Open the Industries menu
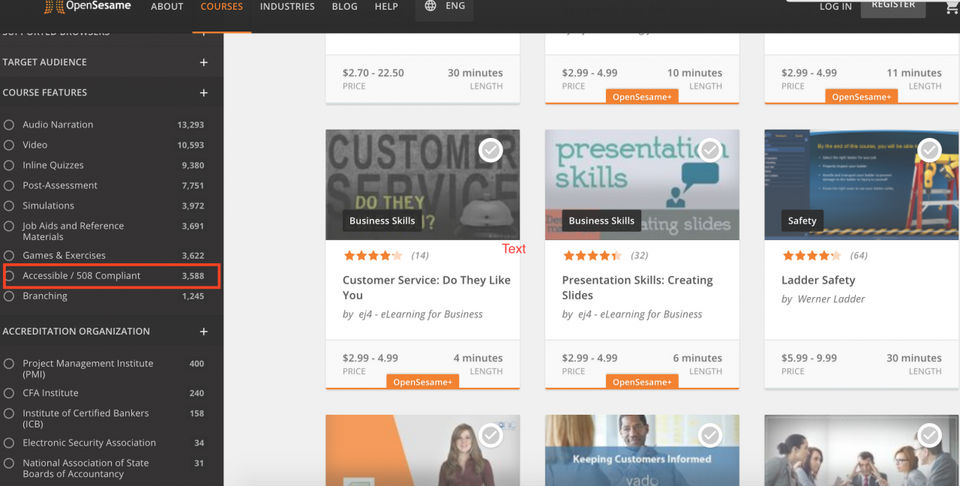Viewport: 960px width, 486px height. click(x=287, y=7)
